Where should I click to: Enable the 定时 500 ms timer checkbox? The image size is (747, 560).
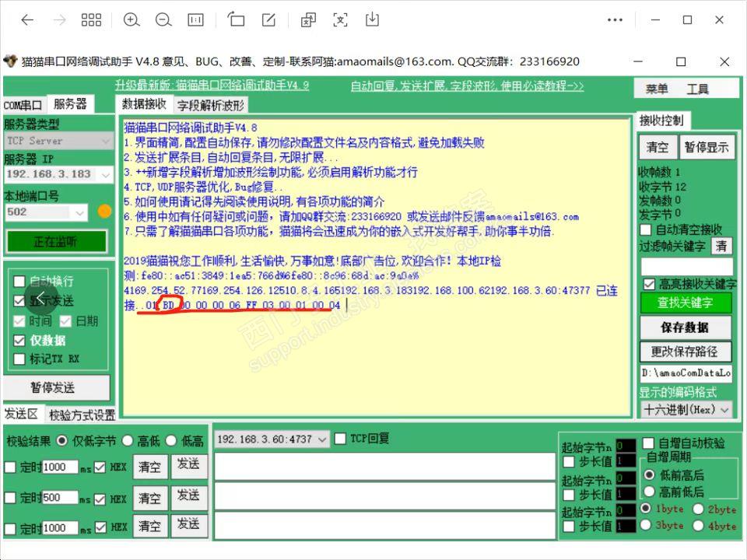coord(10,498)
